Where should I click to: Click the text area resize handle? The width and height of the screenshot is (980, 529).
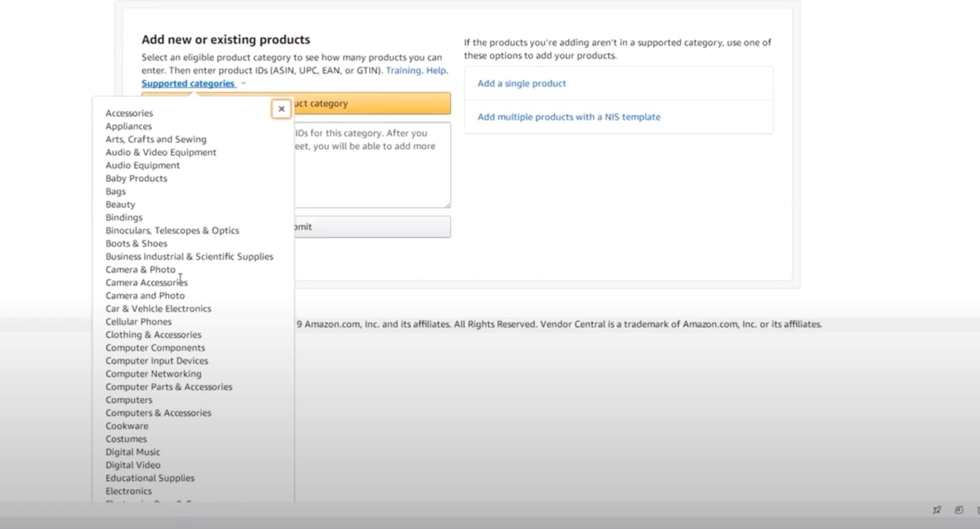click(x=448, y=205)
